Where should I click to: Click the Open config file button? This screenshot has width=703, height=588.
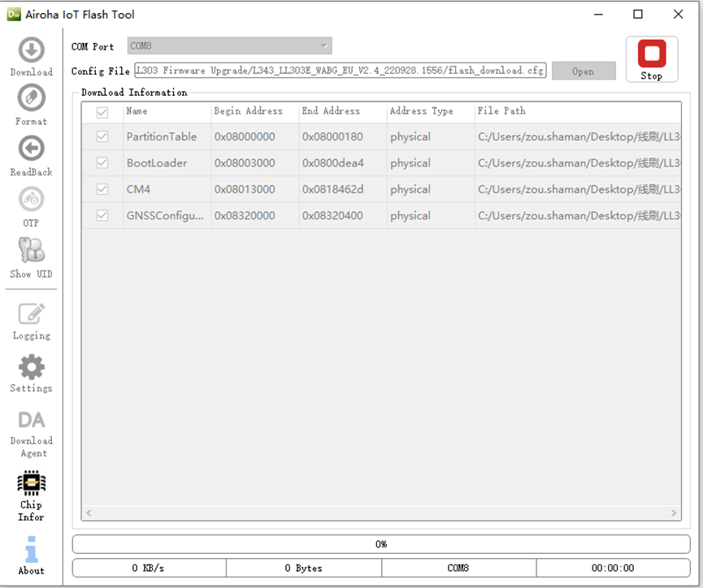pos(583,71)
